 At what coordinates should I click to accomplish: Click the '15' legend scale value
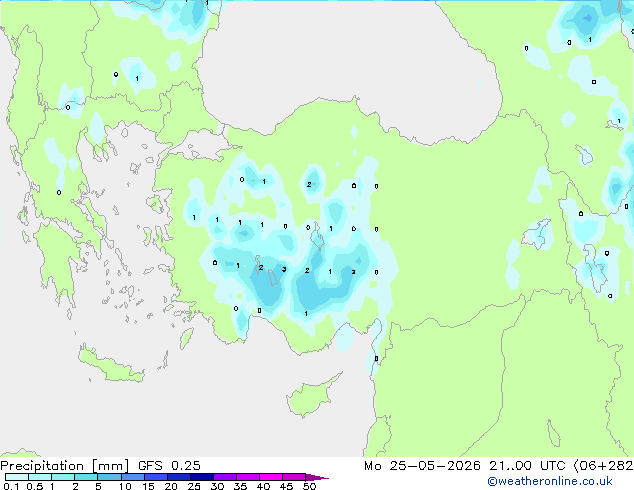pyautogui.click(x=148, y=486)
